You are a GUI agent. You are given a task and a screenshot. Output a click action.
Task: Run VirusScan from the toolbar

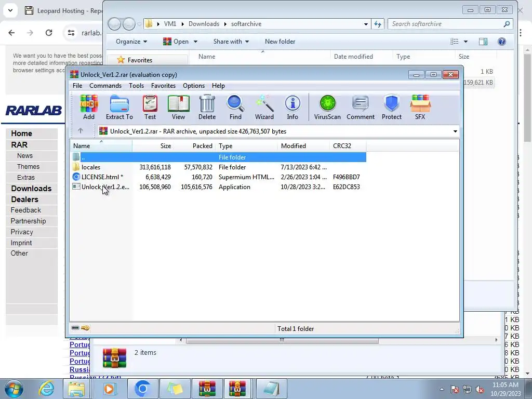pos(327,108)
